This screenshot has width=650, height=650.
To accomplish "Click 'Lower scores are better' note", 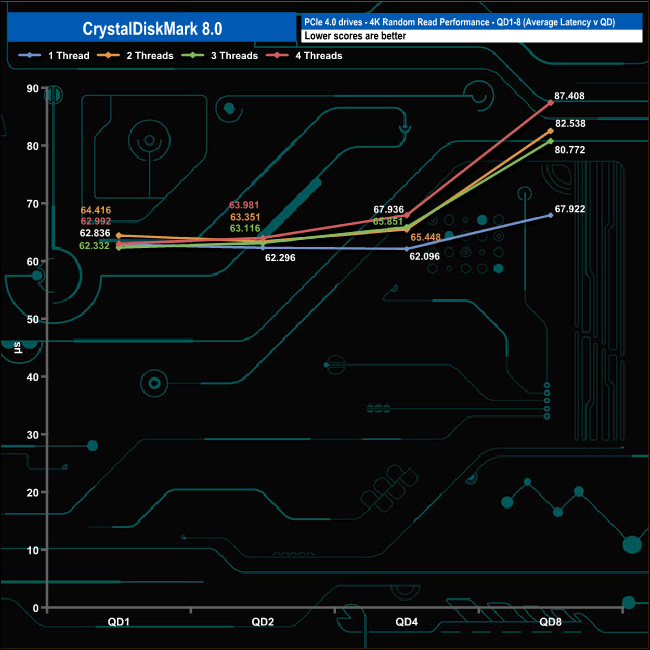I will click(355, 36).
